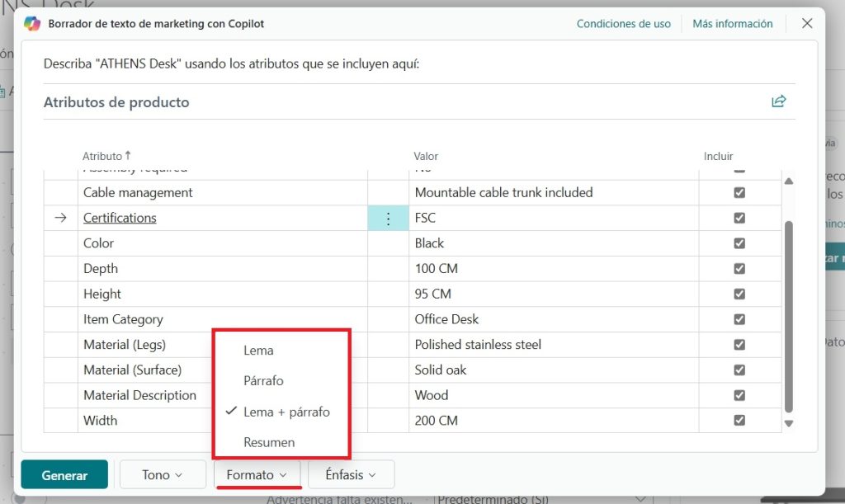The image size is (845, 504).
Task: Click the Office Desk value cell
Action: [554, 319]
